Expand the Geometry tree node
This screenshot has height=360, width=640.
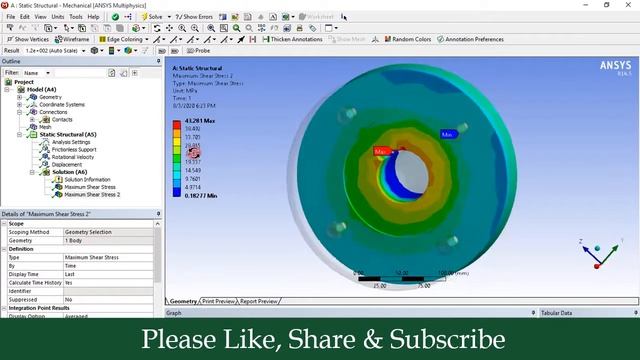point(19,97)
